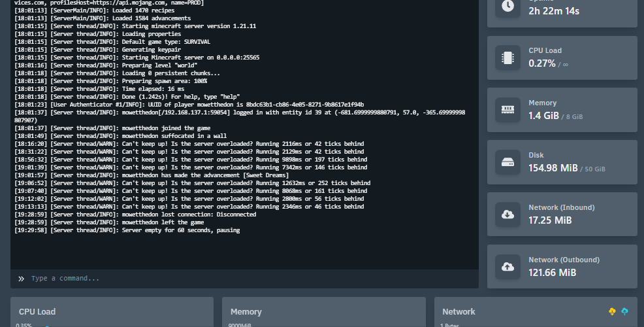Click the yellow inbound legend icon

pyautogui.click(x=612, y=311)
